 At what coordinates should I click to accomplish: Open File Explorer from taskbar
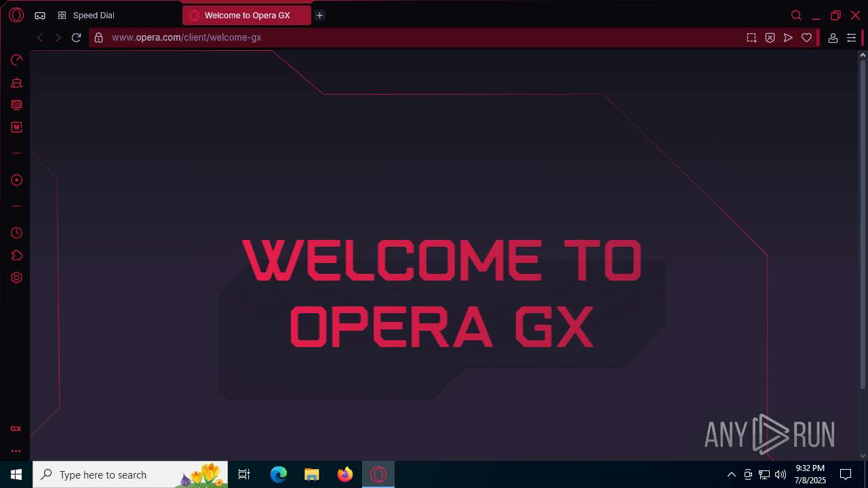[x=312, y=474]
